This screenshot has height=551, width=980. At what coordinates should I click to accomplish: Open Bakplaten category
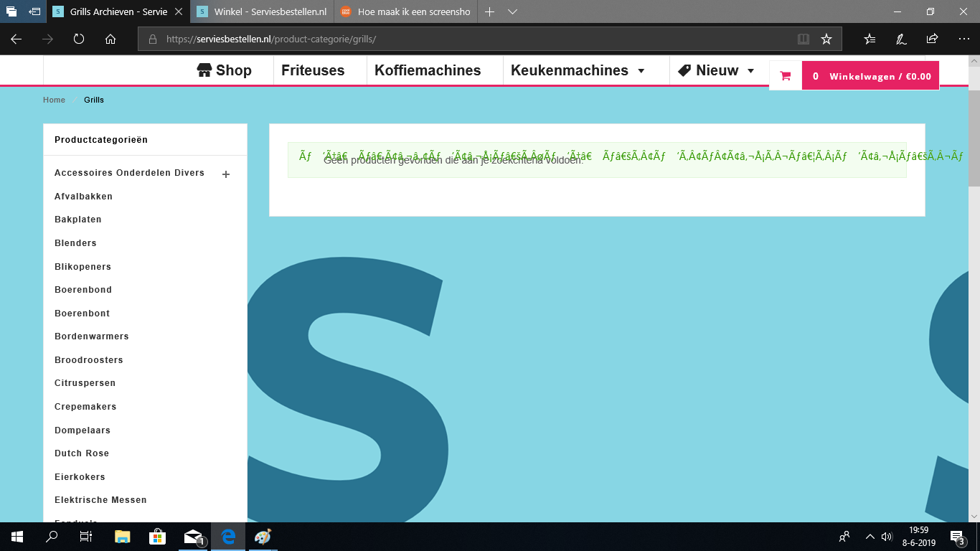click(x=78, y=220)
